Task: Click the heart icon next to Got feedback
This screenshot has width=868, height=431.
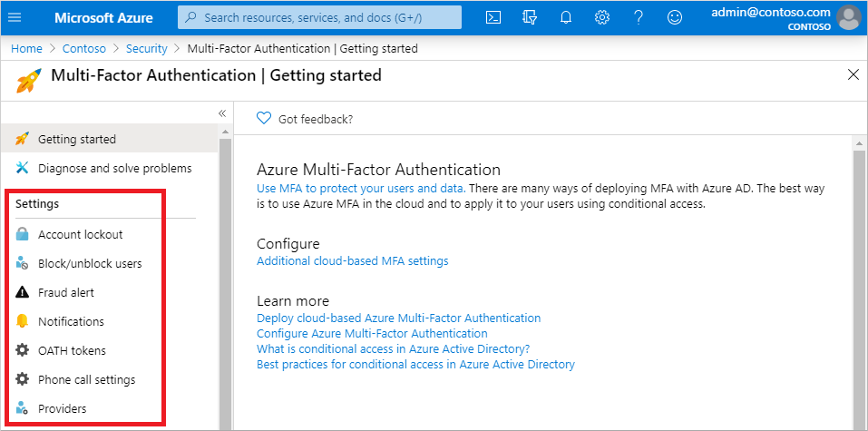Action: tap(264, 118)
